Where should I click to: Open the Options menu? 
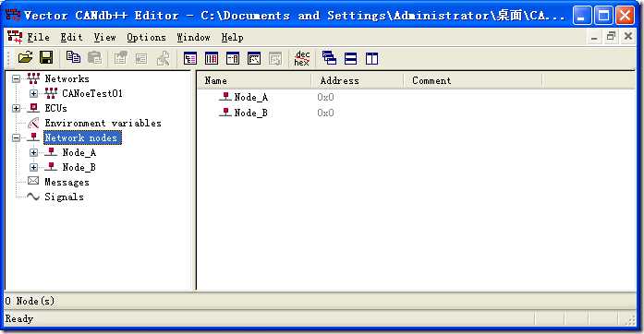point(146,37)
